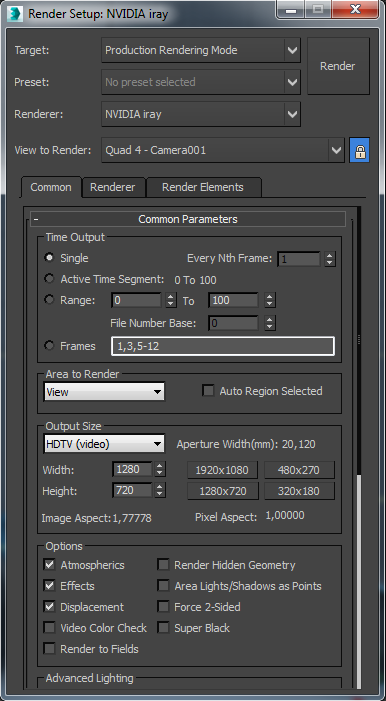
Task: Switch to the Common tab
Action: (x=51, y=187)
